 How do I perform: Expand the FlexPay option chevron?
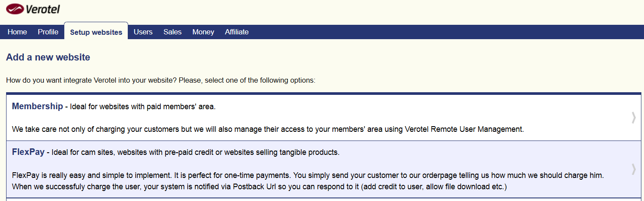click(x=634, y=169)
